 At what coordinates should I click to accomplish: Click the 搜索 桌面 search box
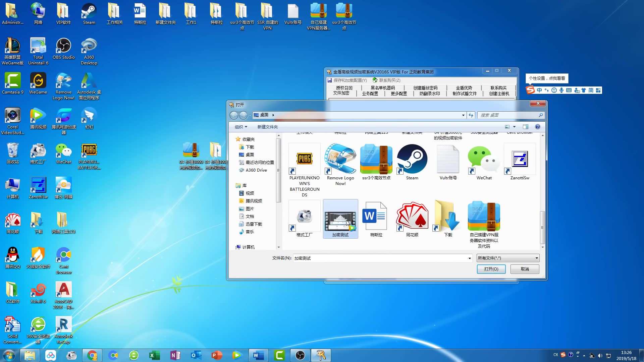click(511, 115)
